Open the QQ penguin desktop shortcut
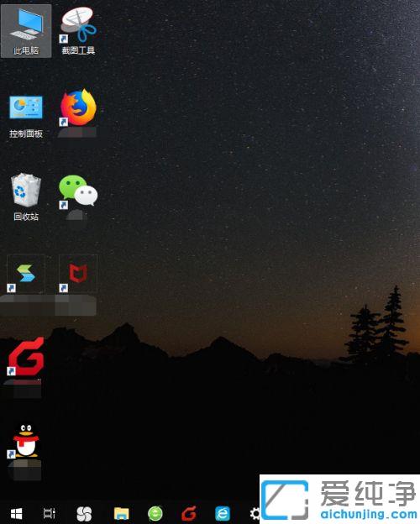This screenshot has height=524, width=420. coord(25,441)
